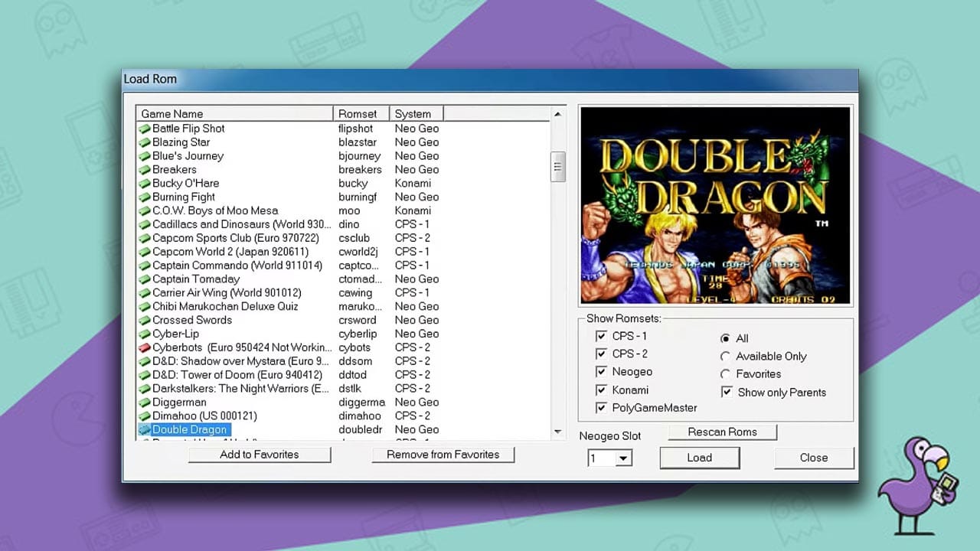Click the icon next to Capcom Sports Club
Screen dimensions: 980x551
tap(144, 239)
